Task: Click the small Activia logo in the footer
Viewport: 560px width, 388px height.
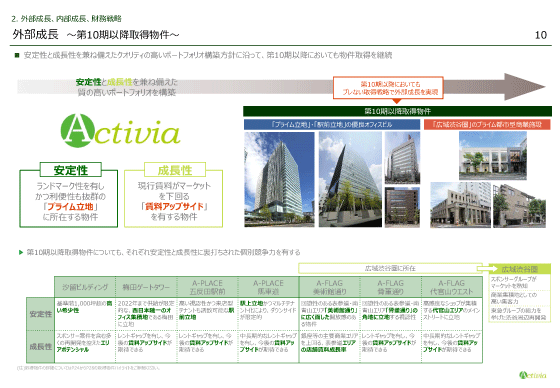Action: (x=532, y=375)
